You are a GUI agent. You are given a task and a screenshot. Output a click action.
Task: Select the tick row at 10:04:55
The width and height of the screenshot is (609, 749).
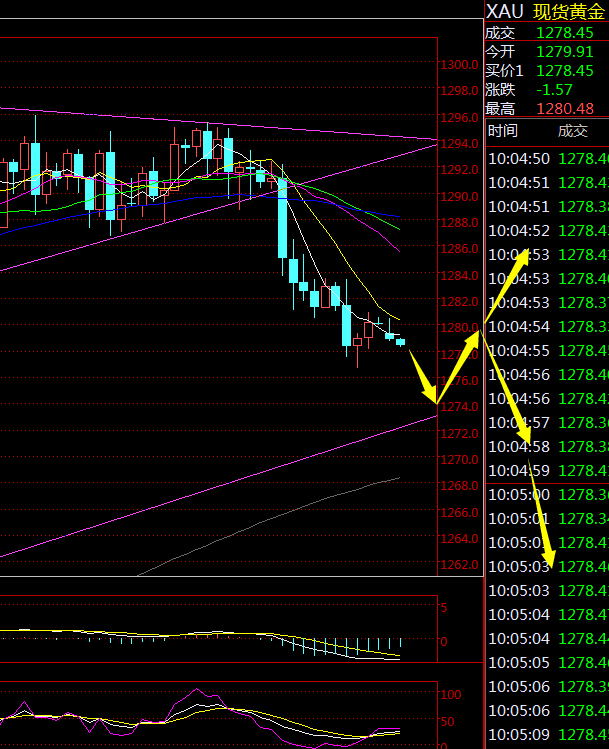point(547,351)
